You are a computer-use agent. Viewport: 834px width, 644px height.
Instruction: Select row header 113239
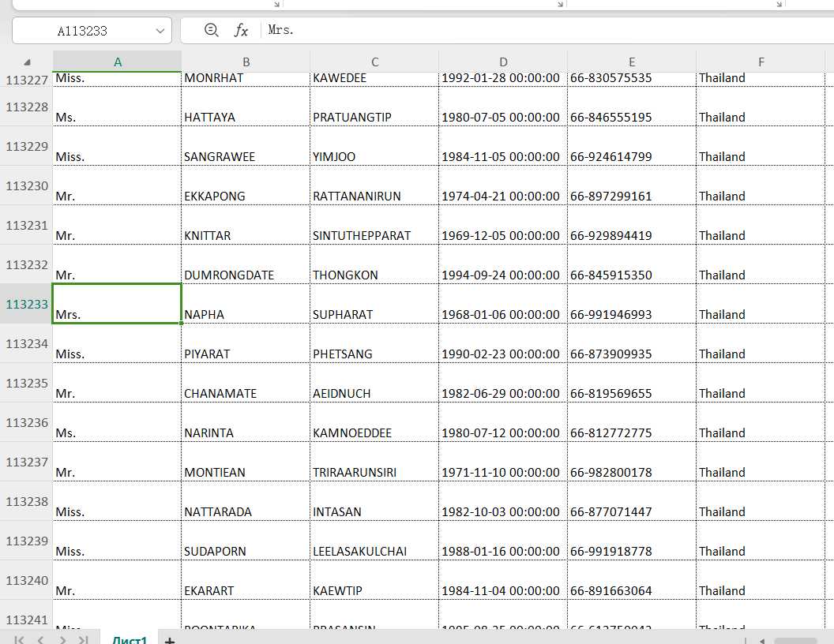27,541
